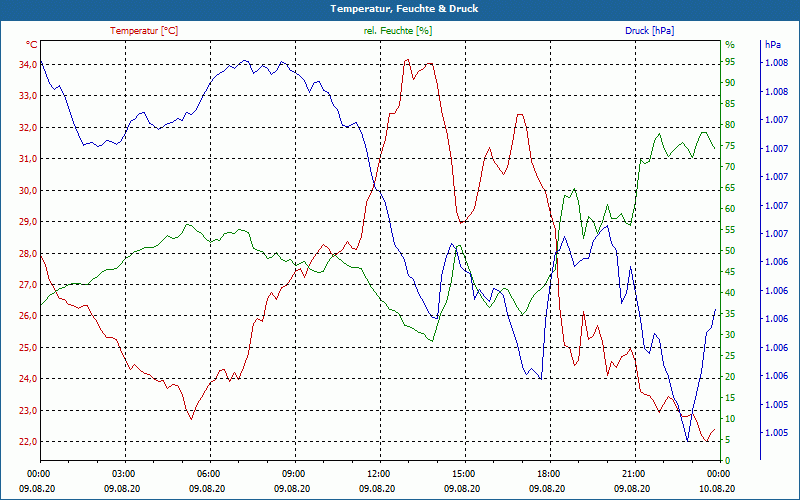Click the '33,0' temperature axis value
Viewport: 800px width, 500px height.
click(29, 96)
